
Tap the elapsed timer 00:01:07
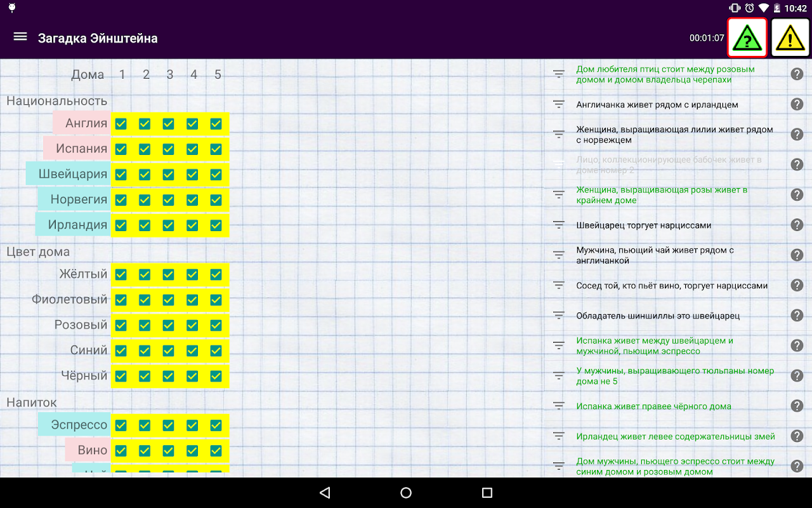(x=707, y=38)
